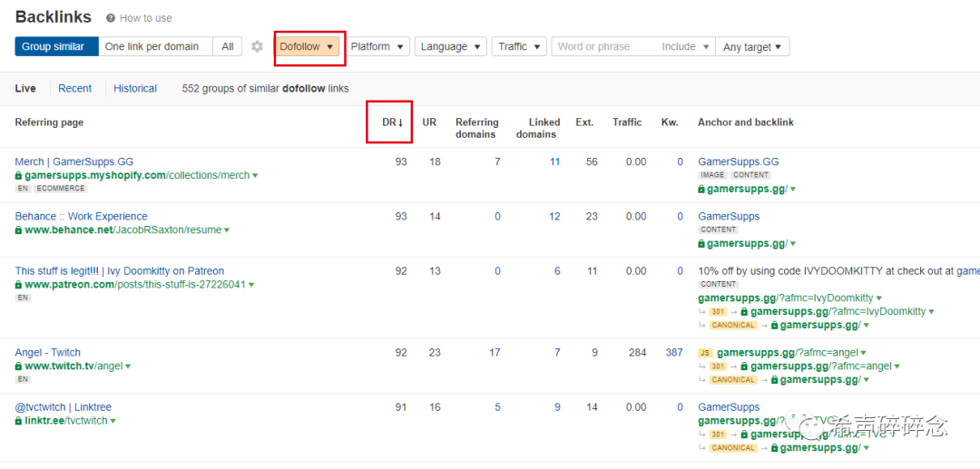Screen dimensions: 980x469
Task: Expand arrow next to twitch.tv/angel URL
Action: (x=128, y=366)
